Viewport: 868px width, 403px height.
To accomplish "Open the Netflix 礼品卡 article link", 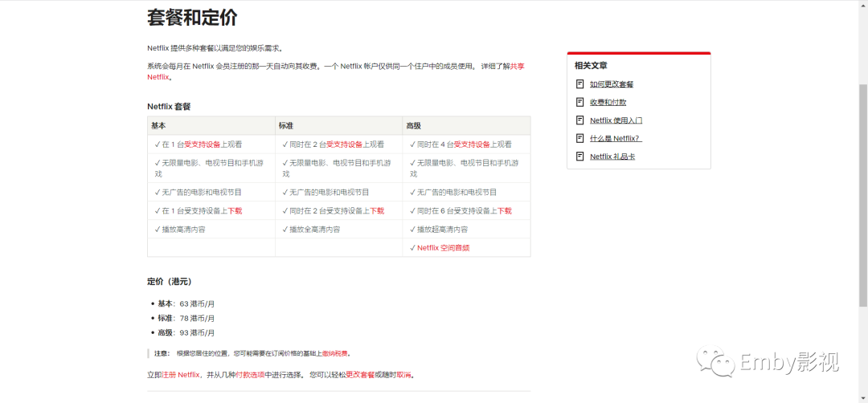I will 612,157.
